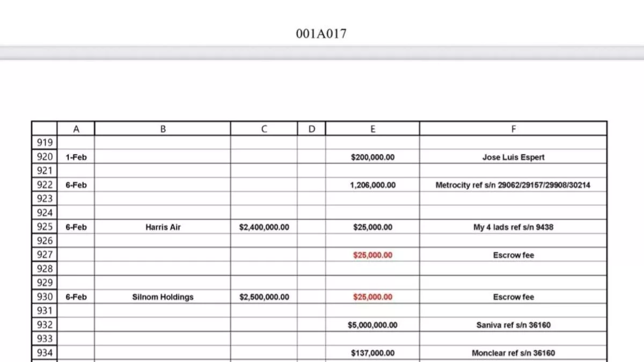Click red $25,000.00 in row 927
Image resolution: width=644 pixels, height=362 pixels.
click(x=372, y=255)
